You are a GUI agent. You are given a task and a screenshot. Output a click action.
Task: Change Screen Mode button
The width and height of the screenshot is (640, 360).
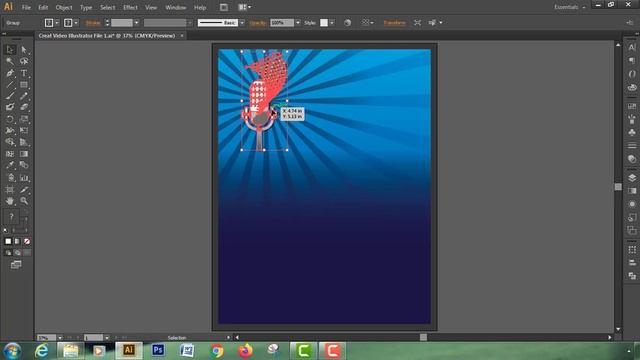click(x=16, y=265)
